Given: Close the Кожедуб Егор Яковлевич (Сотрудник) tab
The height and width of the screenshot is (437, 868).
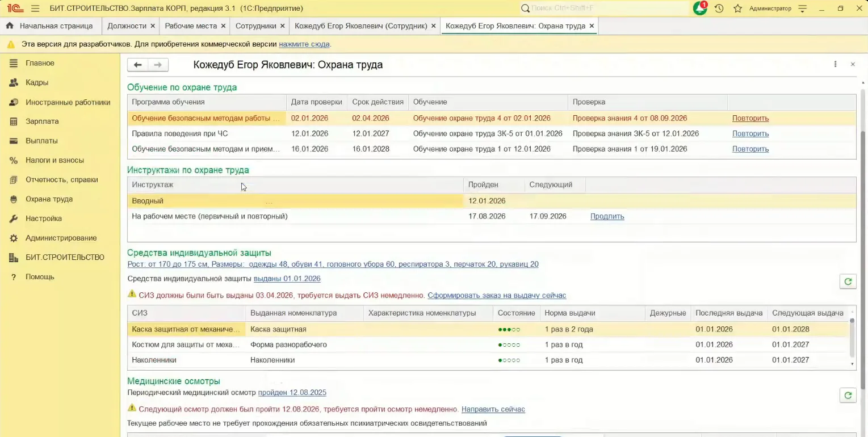Looking at the screenshot, I should pos(434,26).
